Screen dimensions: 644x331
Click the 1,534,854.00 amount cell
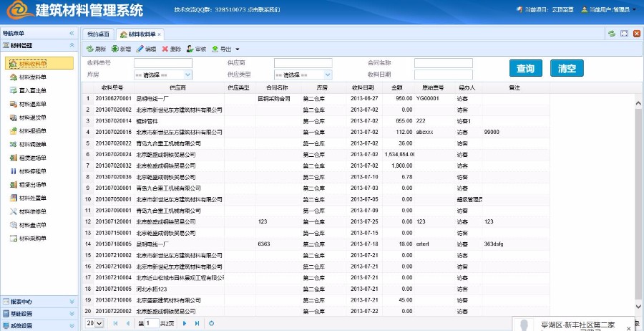pos(399,155)
